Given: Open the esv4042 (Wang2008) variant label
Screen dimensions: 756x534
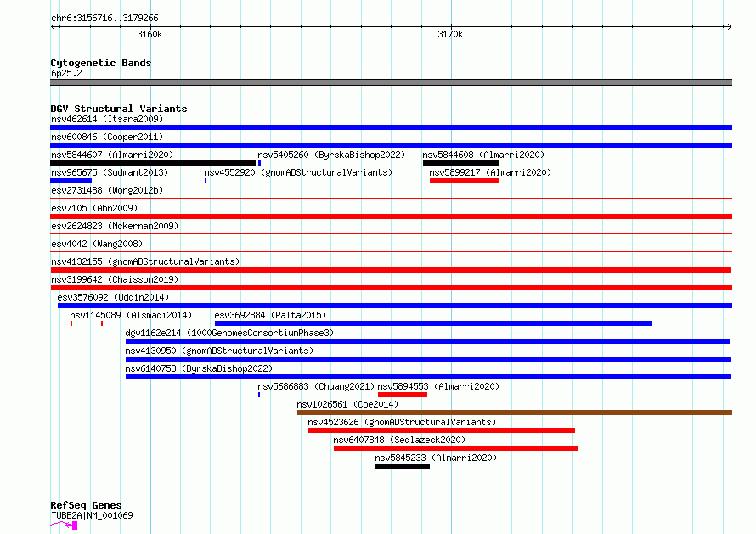Looking at the screenshot, I should [x=97, y=244].
